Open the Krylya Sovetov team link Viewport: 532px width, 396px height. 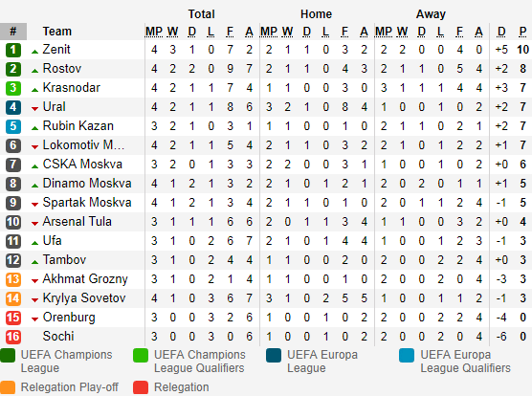pos(84,298)
